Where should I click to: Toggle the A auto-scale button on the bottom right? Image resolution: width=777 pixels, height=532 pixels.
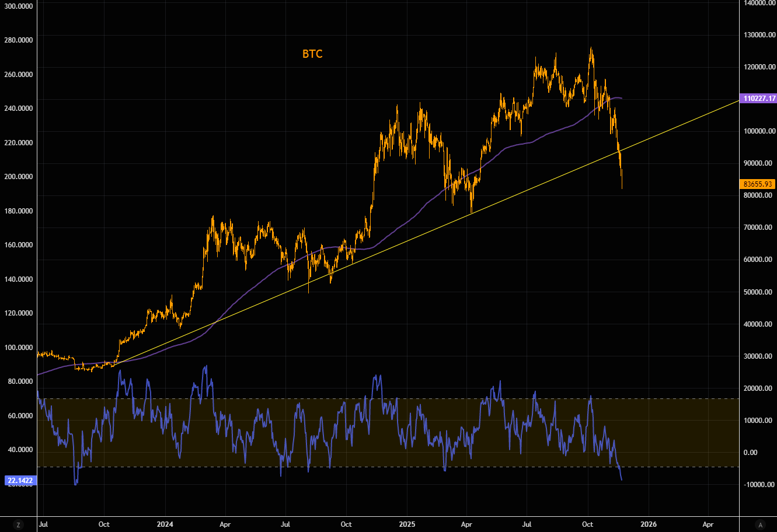pyautogui.click(x=759, y=524)
